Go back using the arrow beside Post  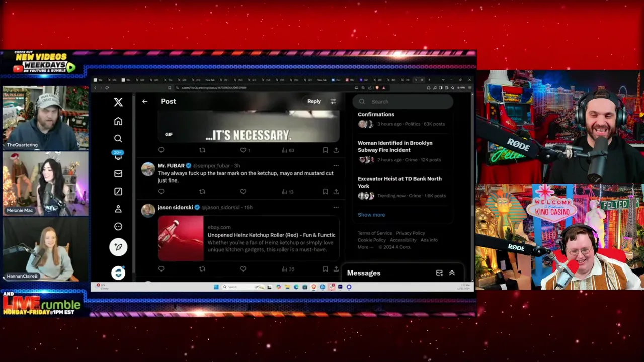[144, 101]
